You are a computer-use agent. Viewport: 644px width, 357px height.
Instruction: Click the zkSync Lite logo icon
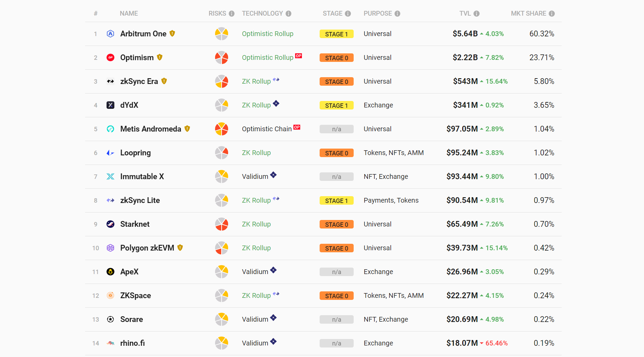pos(110,200)
